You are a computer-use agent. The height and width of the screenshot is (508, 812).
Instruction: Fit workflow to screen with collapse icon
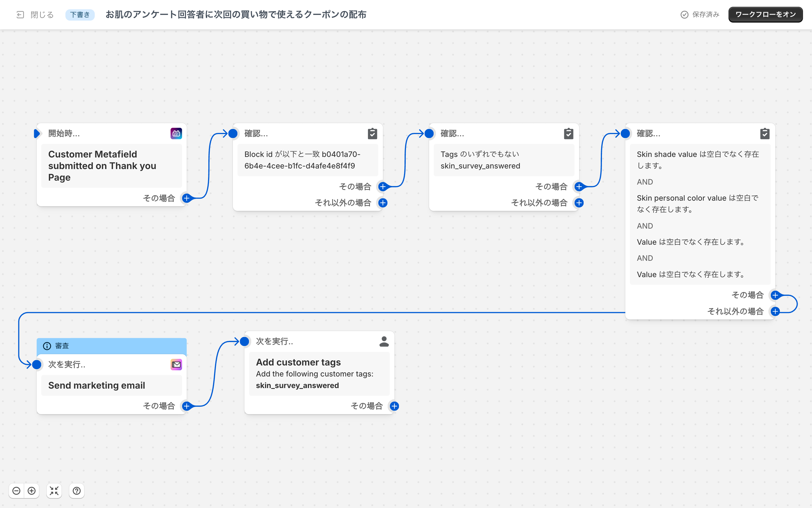(x=54, y=491)
